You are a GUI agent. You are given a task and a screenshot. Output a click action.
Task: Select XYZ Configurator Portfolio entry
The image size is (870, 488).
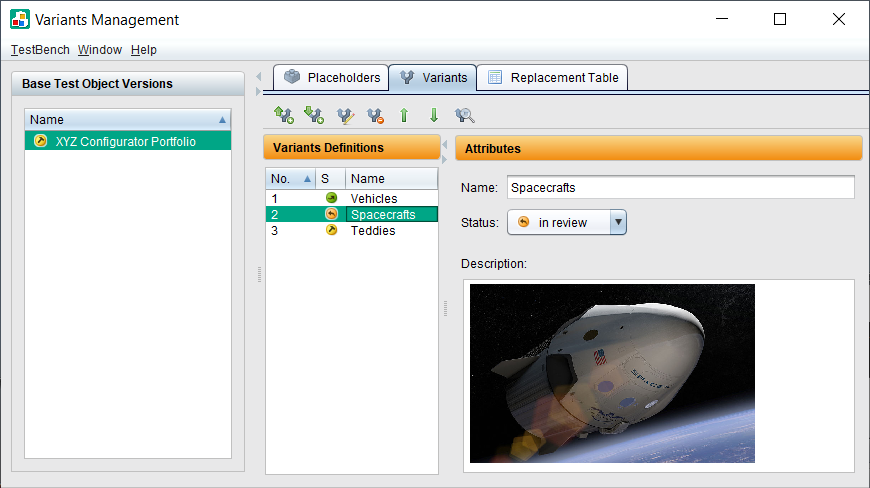(126, 142)
